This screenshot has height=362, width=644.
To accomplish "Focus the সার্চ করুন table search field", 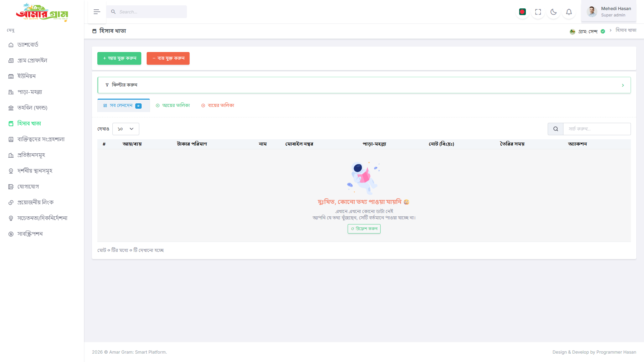I will [597, 129].
